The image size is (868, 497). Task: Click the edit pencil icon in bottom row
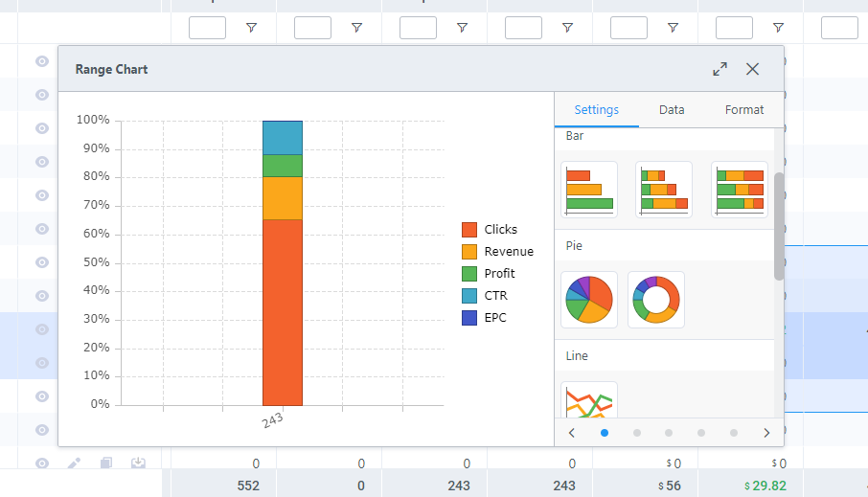coord(75,463)
